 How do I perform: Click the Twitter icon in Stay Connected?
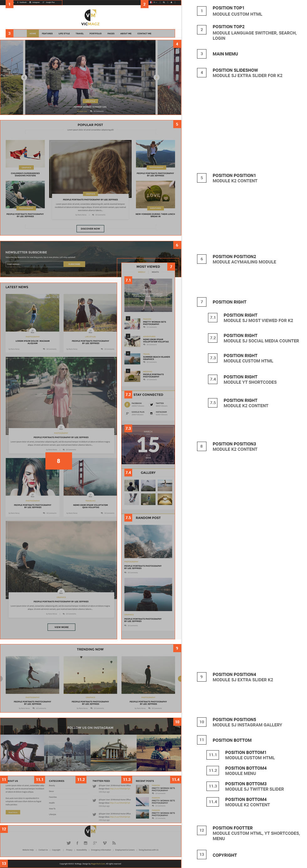pyautogui.click(x=151, y=405)
